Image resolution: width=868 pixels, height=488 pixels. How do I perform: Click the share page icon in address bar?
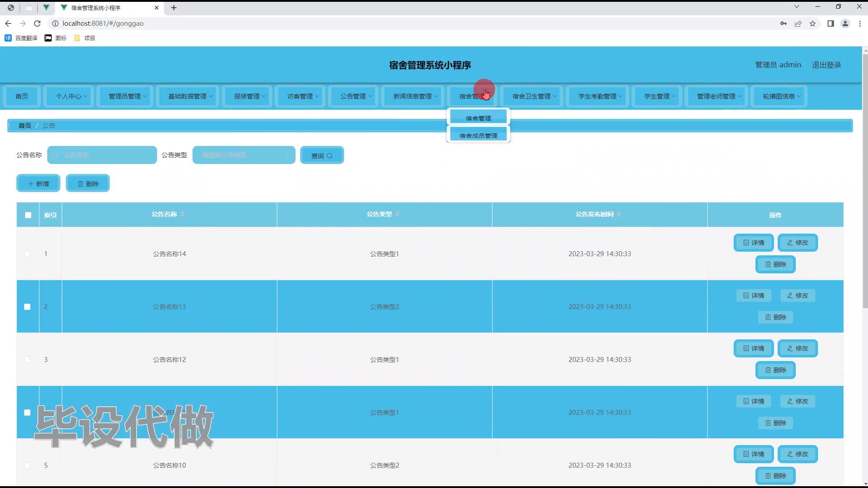[798, 23]
